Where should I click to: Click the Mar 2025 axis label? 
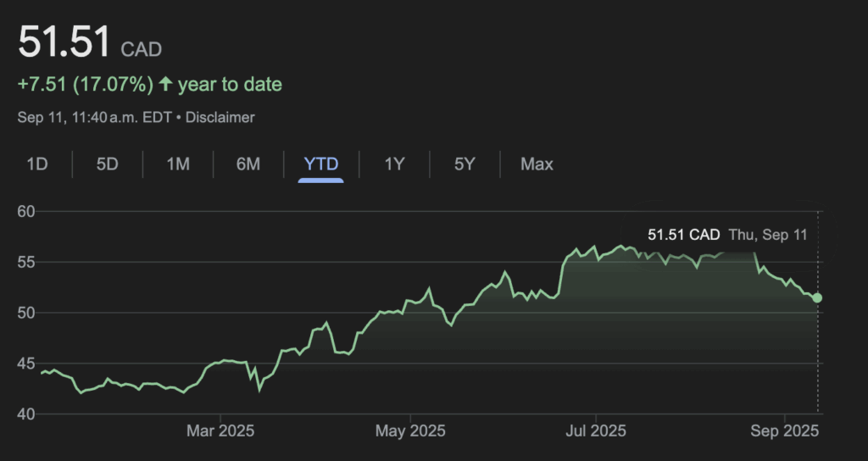(x=220, y=431)
